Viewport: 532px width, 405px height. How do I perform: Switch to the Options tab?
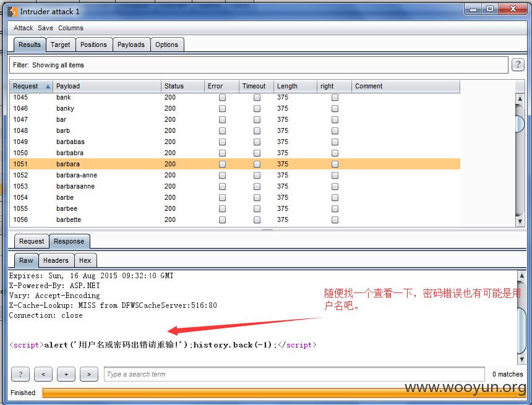coord(166,45)
